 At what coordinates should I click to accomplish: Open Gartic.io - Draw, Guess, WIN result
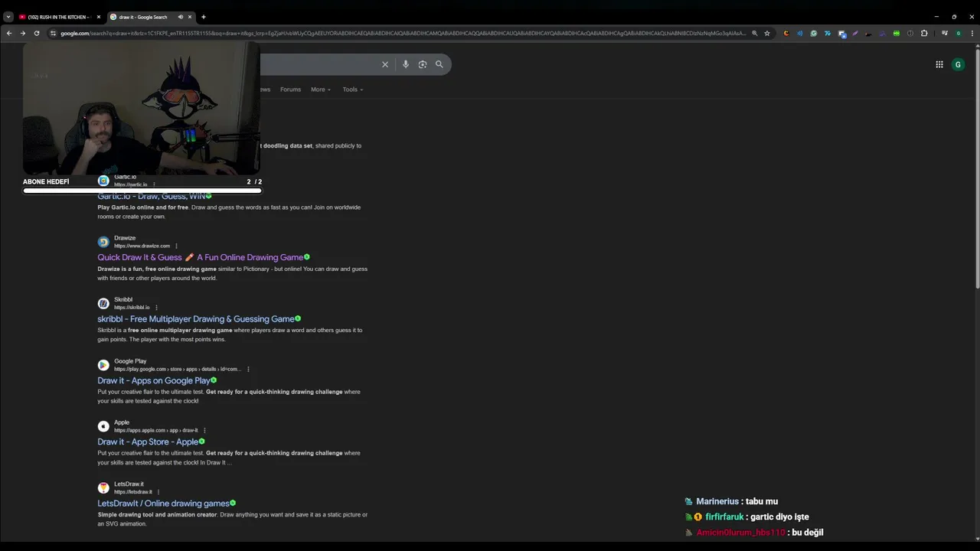click(151, 196)
